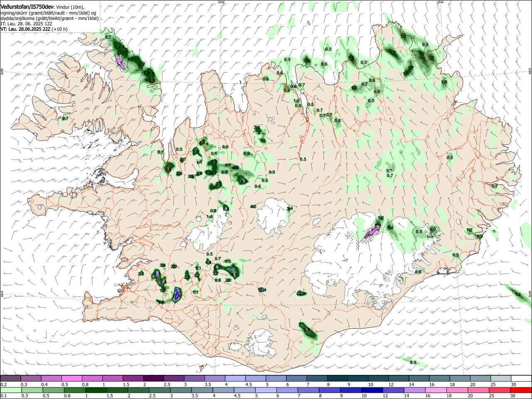Select the darkest purple 2 swatch in upper legend row
The image size is (532, 399).
coord(153,379)
